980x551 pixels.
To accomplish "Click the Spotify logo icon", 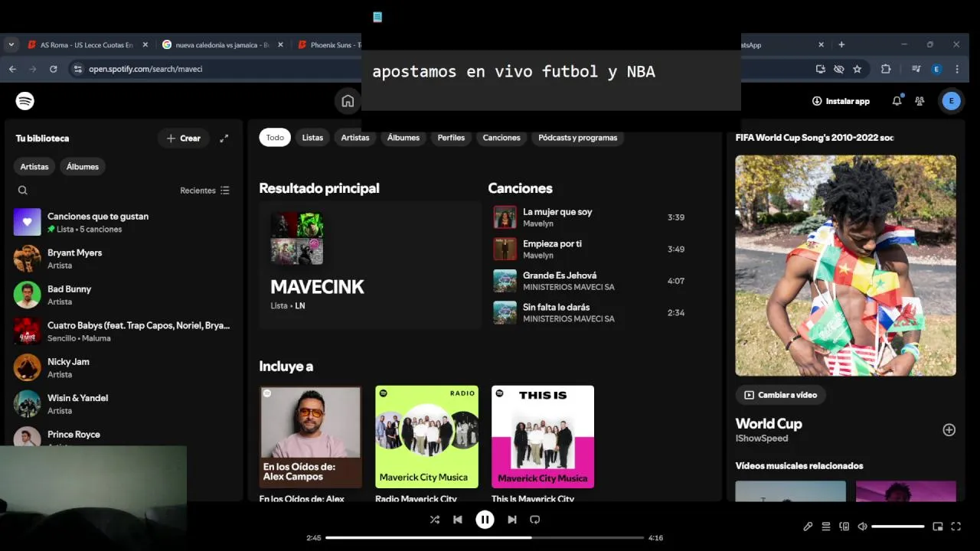I will [x=25, y=101].
